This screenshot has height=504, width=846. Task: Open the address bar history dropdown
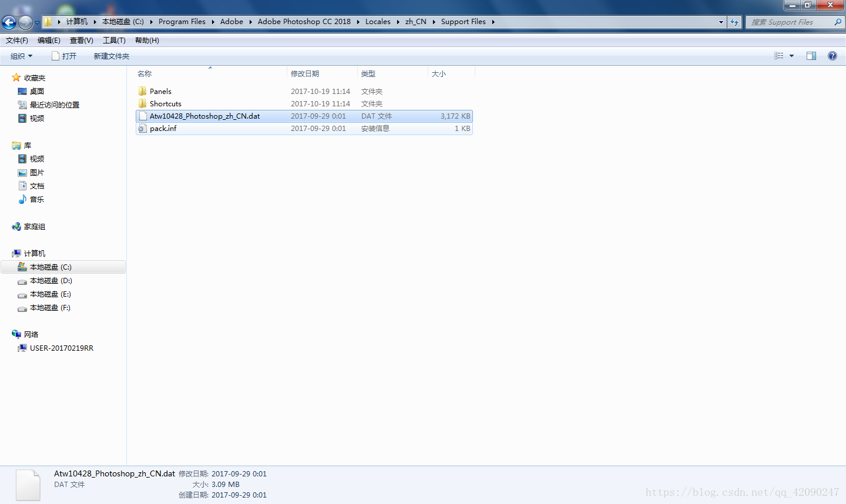pyautogui.click(x=721, y=22)
